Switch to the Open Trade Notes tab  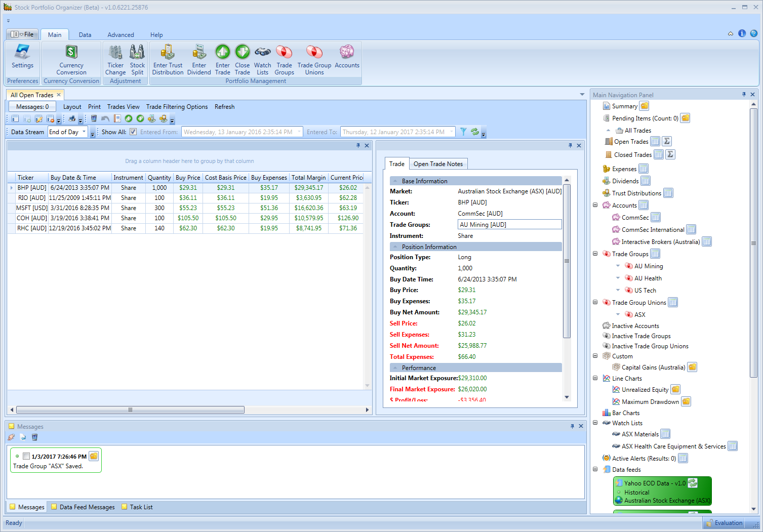point(438,163)
